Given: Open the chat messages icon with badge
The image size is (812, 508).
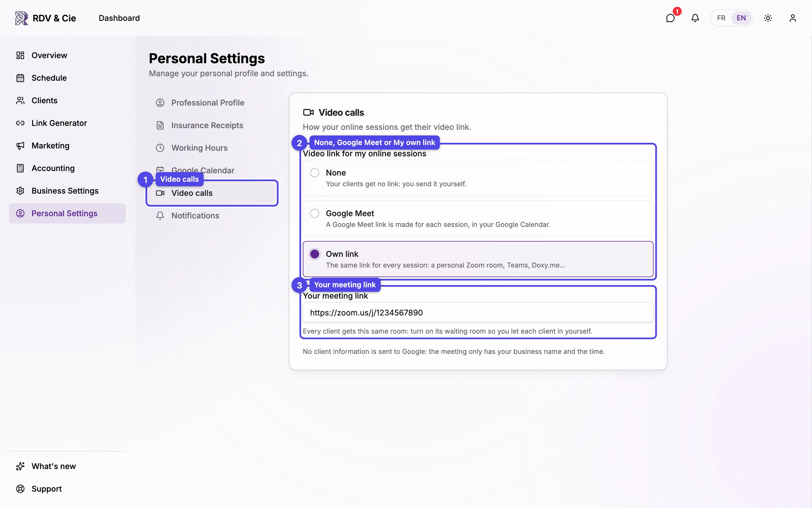Looking at the screenshot, I should pos(670,18).
